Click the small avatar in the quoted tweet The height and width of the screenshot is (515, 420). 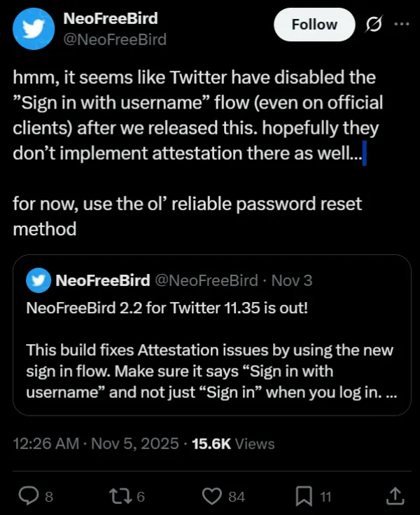pyautogui.click(x=37, y=281)
